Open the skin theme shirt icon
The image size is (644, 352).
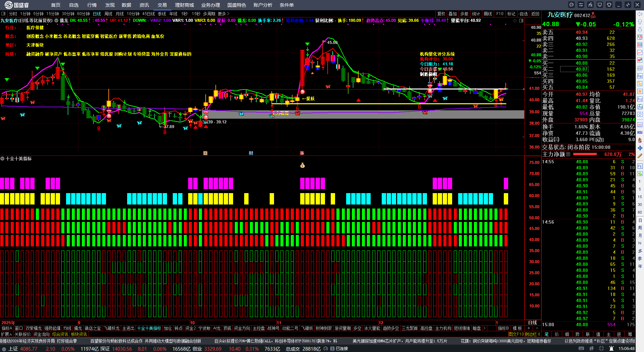pyautogui.click(x=609, y=5)
